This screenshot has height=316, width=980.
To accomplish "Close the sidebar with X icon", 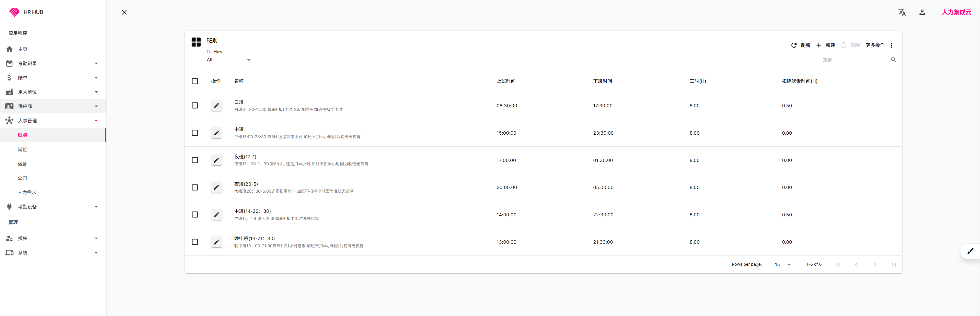I will (x=124, y=12).
